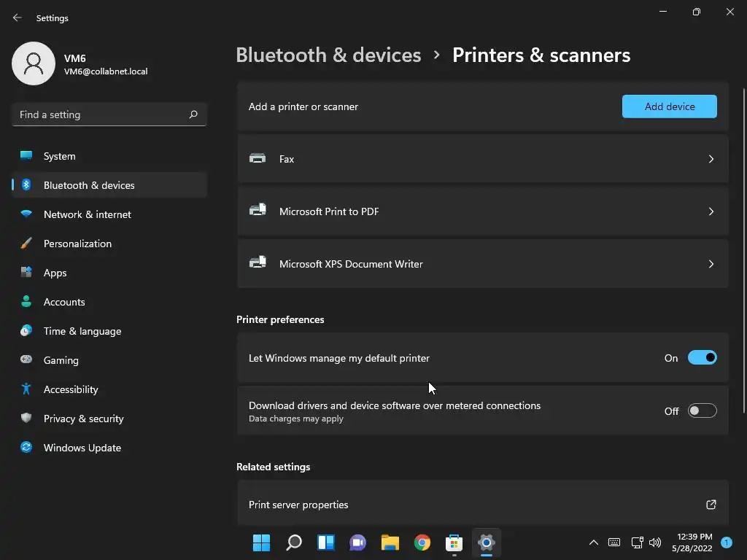747x560 pixels.
Task: Click the Fax printer icon
Action: 258,158
